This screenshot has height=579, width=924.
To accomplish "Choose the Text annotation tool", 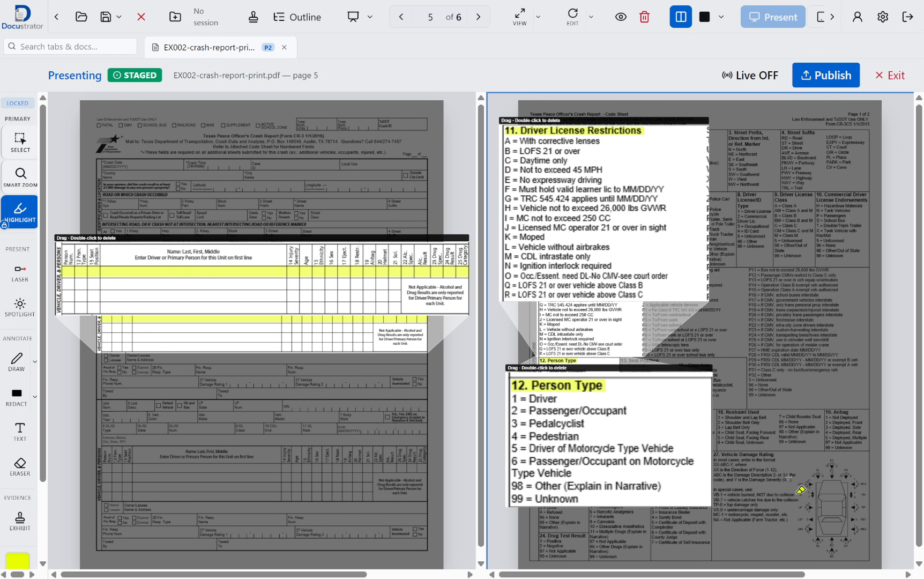I will (20, 432).
